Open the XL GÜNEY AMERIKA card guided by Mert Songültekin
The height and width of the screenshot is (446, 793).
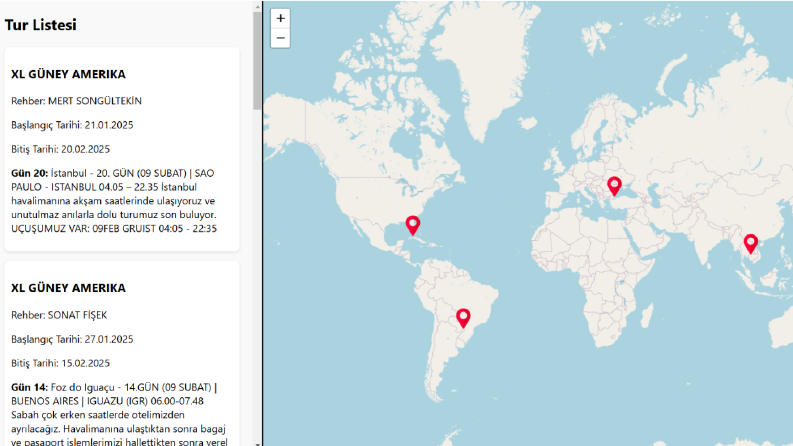[122, 149]
